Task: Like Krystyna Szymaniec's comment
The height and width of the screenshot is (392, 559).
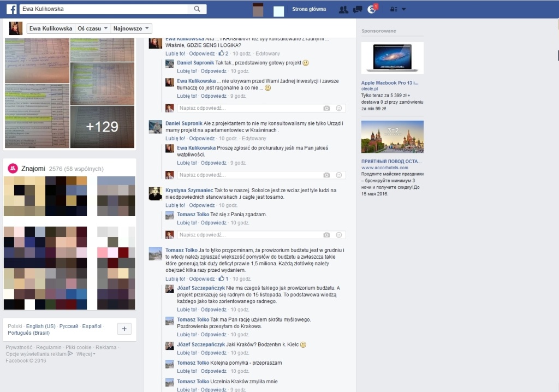Action: [175, 205]
